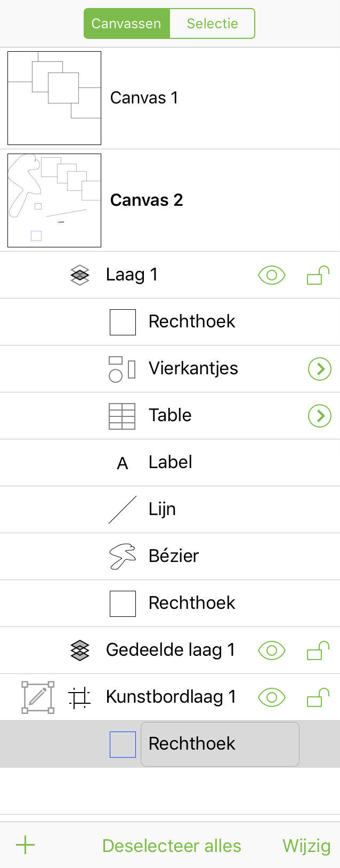Screen dimensions: 340x868
Task: Hide the Laag 1 layer
Action: pyautogui.click(x=271, y=275)
